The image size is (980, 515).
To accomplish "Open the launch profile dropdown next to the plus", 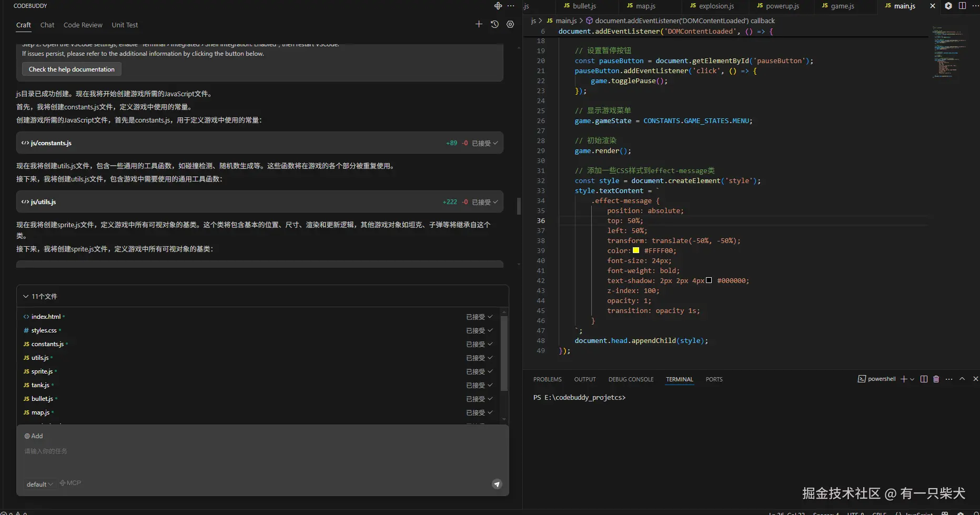I will click(x=912, y=379).
